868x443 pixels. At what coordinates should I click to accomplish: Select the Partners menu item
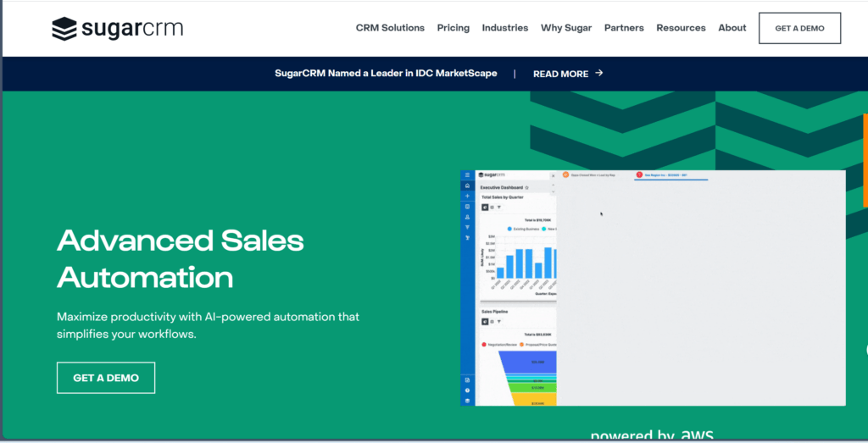pos(624,28)
